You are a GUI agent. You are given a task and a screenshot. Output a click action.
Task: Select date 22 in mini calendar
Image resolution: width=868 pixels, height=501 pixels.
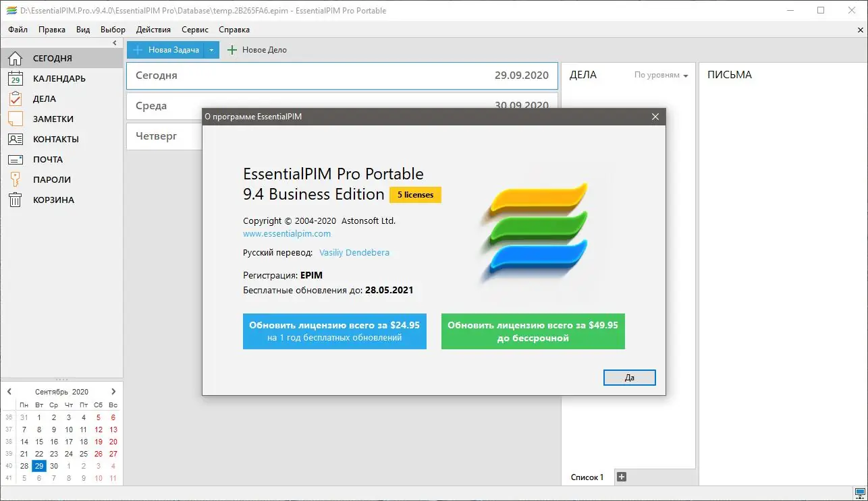(39, 454)
